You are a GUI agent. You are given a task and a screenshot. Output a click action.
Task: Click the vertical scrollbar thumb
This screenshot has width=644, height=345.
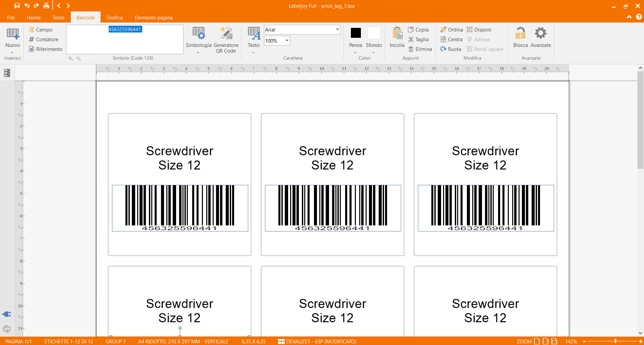coord(640,120)
